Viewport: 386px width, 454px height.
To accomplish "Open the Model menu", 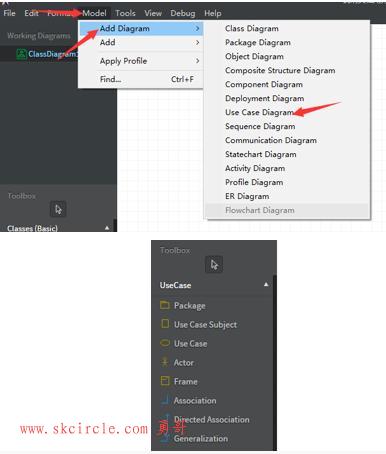I will [x=94, y=13].
